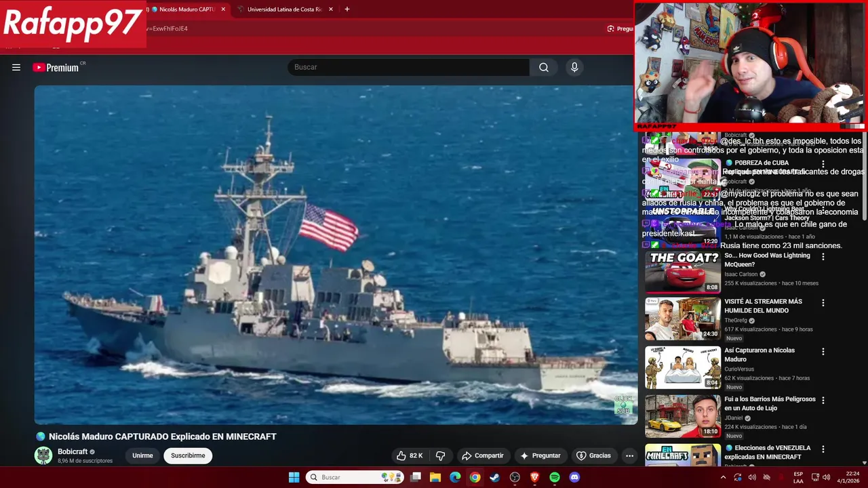Click the search magnifier button
Image resolution: width=868 pixels, height=488 pixels.
coord(544,67)
